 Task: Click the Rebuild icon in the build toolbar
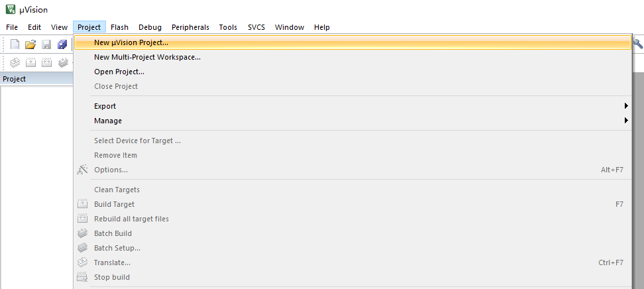pos(47,62)
